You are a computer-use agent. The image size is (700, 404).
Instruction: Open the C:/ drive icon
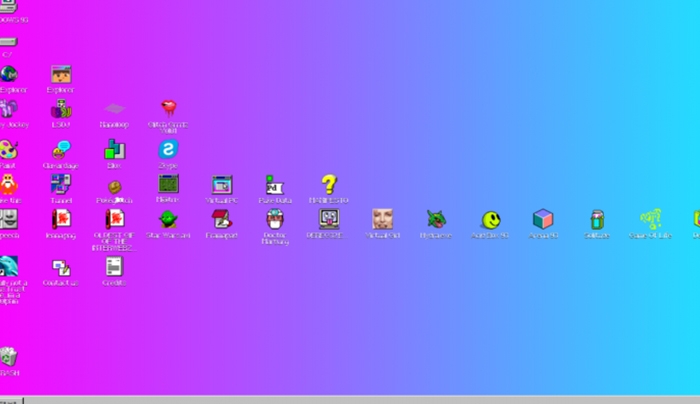tap(8, 42)
